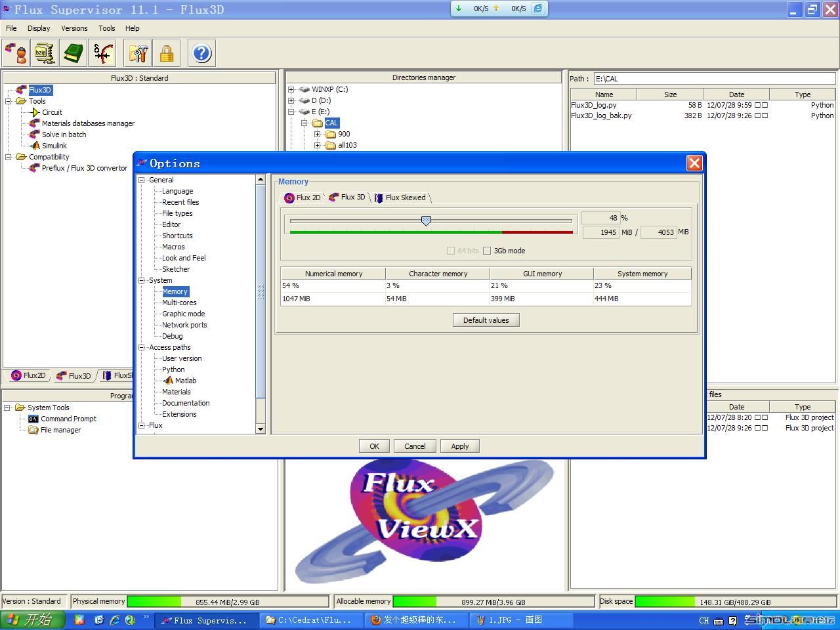Click the File manager icon
This screenshot has height=630, width=840.
click(33, 430)
